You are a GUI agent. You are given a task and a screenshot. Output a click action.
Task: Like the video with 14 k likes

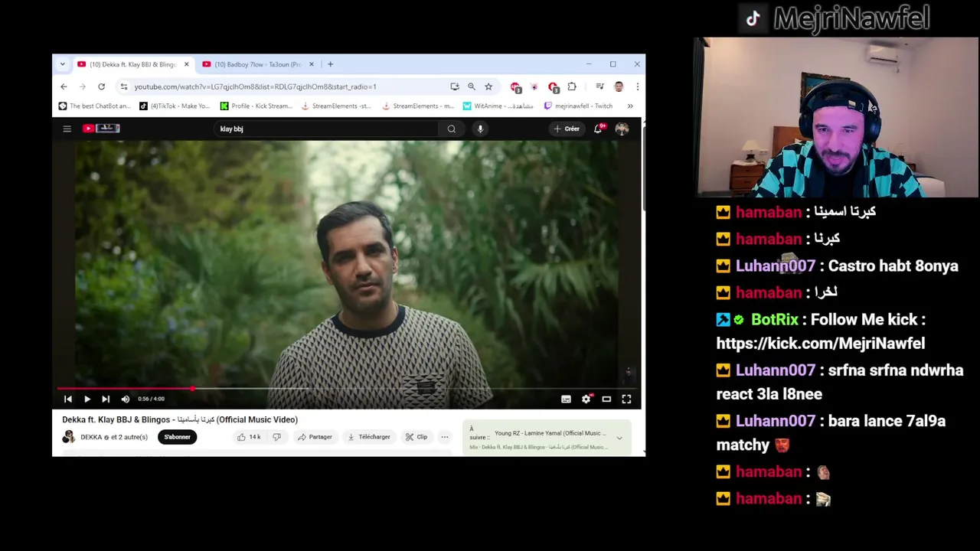[x=249, y=437]
